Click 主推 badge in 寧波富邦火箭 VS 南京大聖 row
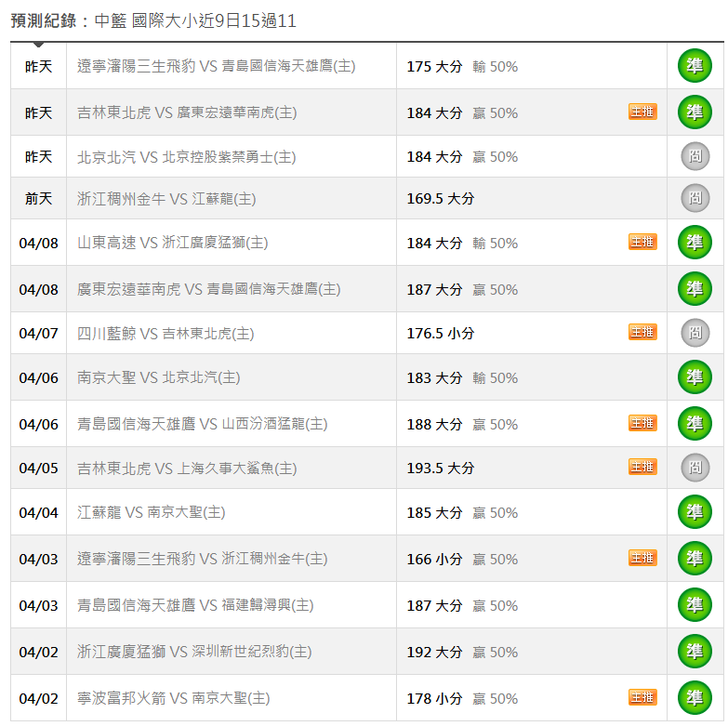728x726 pixels. pos(642,697)
